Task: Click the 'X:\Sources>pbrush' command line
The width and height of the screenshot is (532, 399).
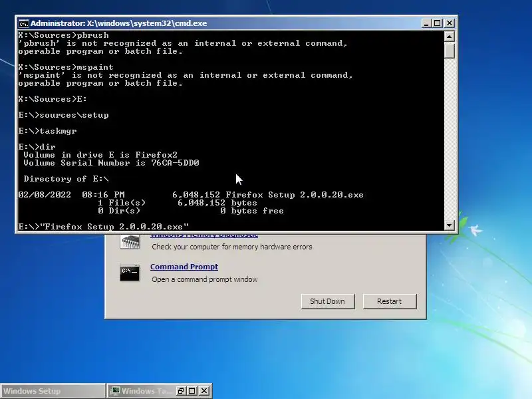Action: (x=63, y=35)
